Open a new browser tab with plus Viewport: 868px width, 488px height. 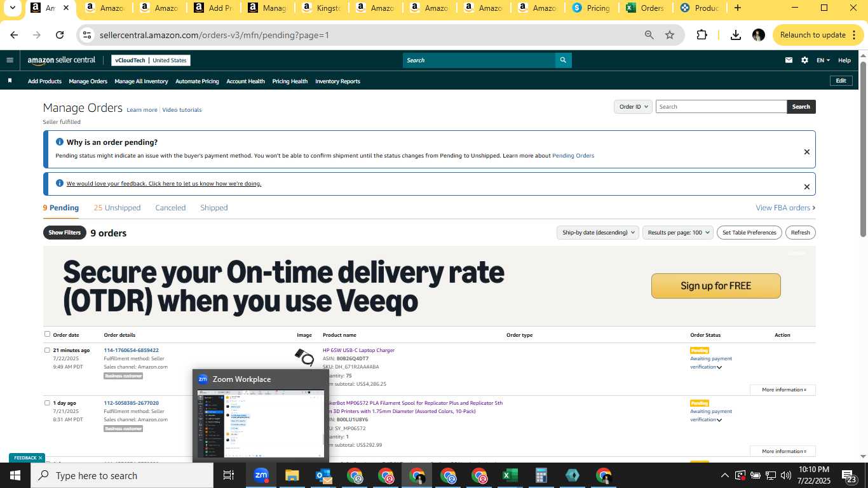coord(737,8)
